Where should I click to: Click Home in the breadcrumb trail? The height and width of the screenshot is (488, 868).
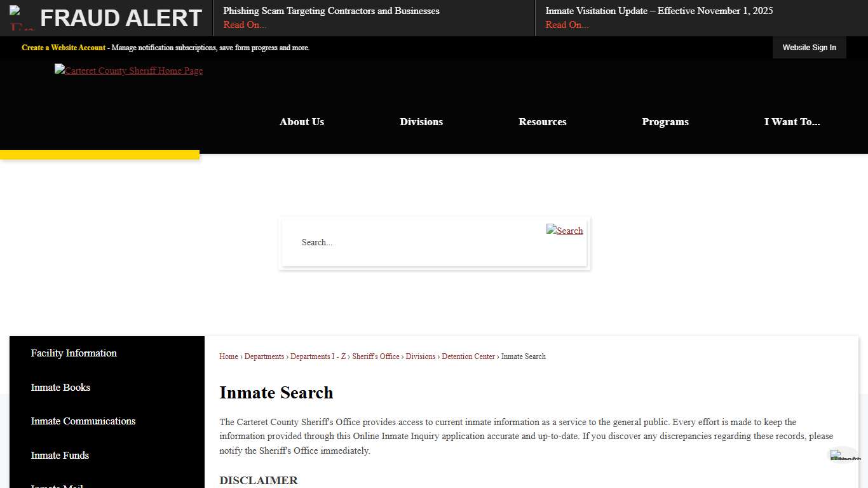[x=228, y=356]
